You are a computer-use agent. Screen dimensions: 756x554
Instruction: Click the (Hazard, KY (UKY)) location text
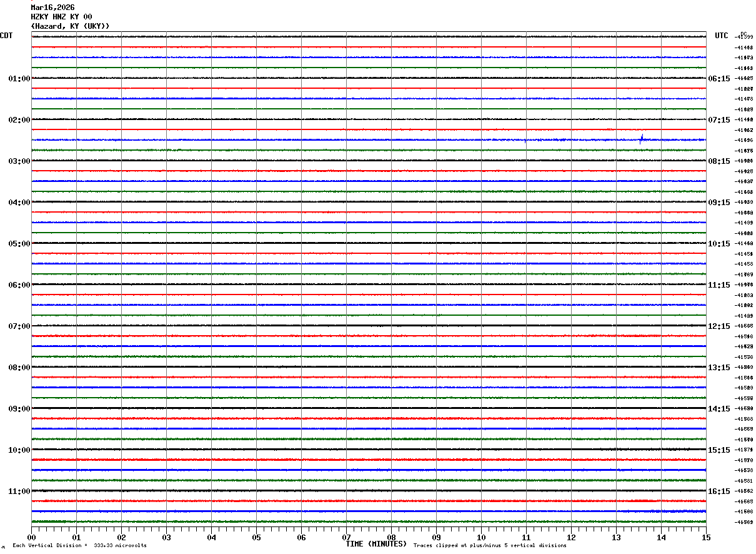[x=70, y=26]
